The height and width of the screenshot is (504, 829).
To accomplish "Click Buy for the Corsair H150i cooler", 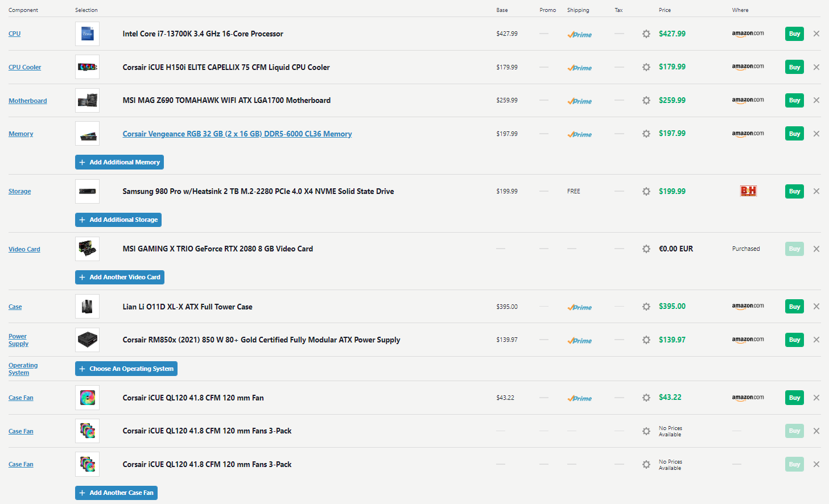I will point(794,67).
